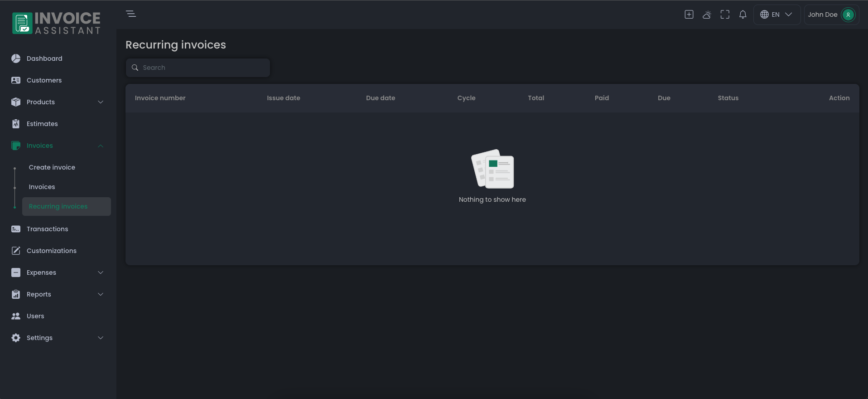Open the notifications bell
Viewport: 868px width, 399px height.
tap(743, 15)
